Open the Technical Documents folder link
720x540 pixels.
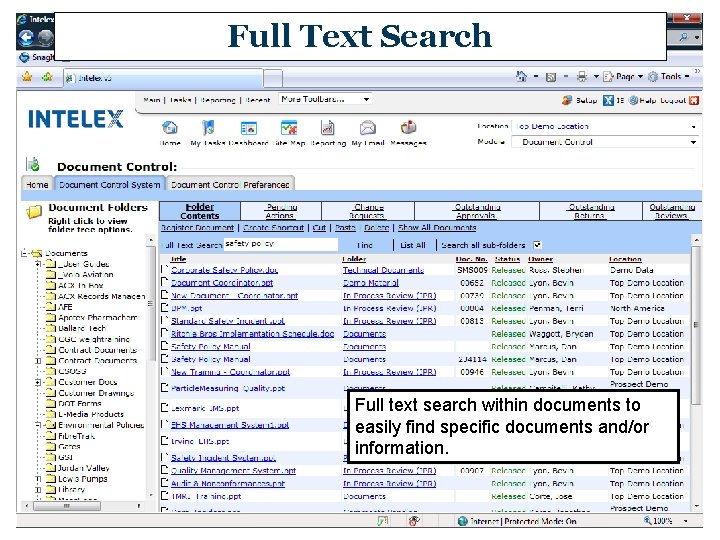click(x=383, y=270)
